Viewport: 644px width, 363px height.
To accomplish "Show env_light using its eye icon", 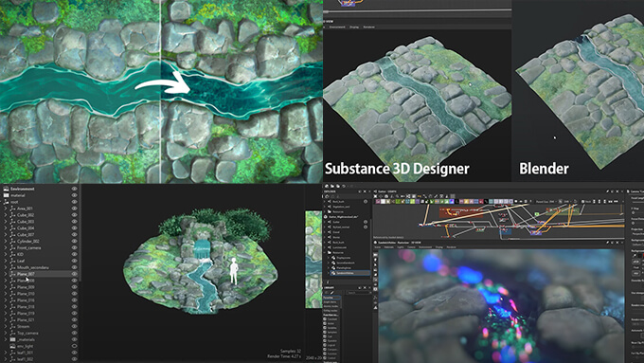I will pyautogui.click(x=74, y=346).
